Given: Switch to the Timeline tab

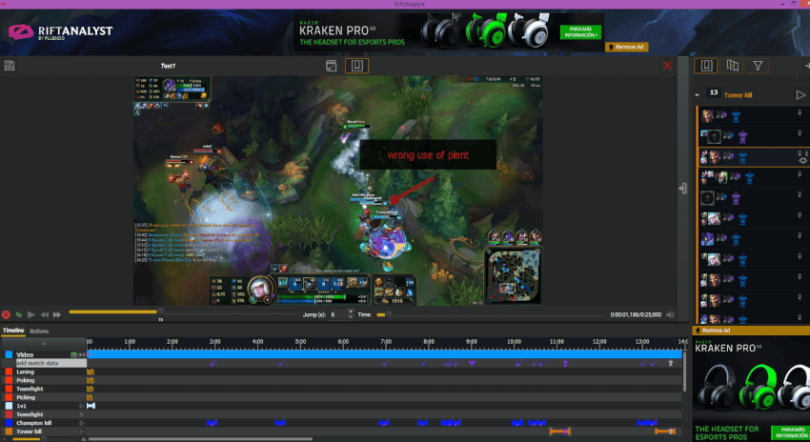Looking at the screenshot, I should [x=13, y=330].
